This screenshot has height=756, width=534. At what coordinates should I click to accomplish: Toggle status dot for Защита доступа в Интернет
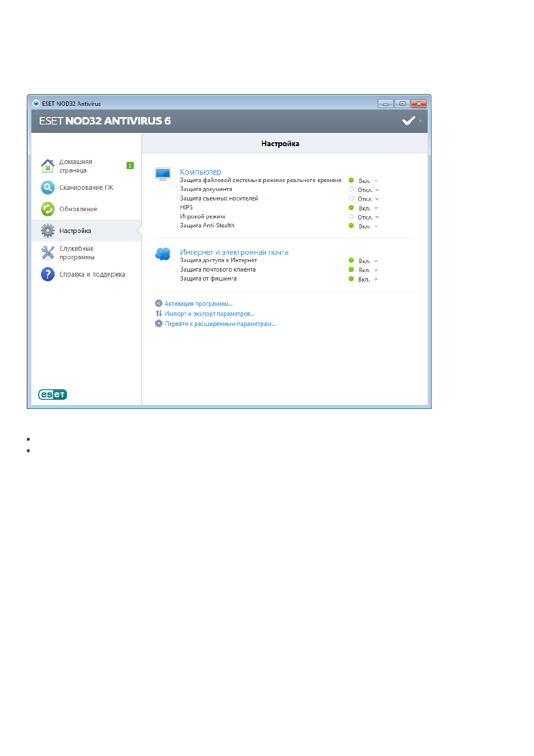tap(351, 260)
